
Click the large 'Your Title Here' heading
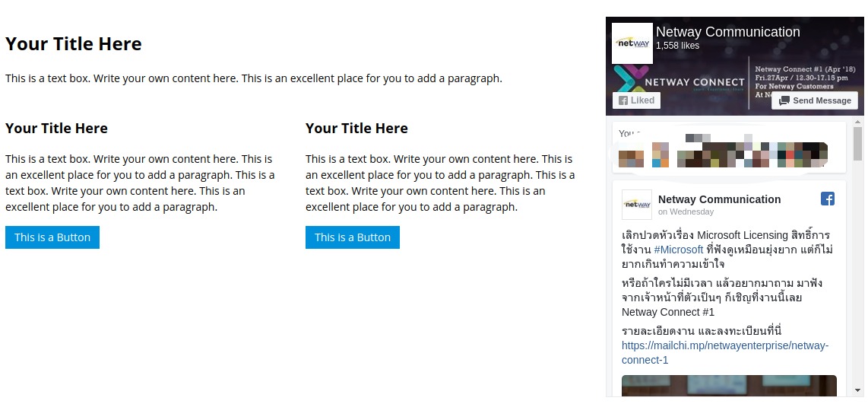[74, 44]
